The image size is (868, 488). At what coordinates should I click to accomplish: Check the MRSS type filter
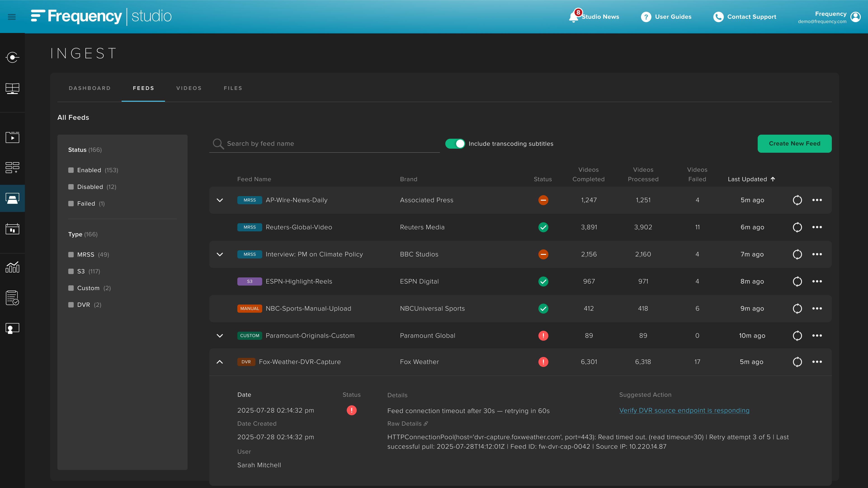point(71,255)
